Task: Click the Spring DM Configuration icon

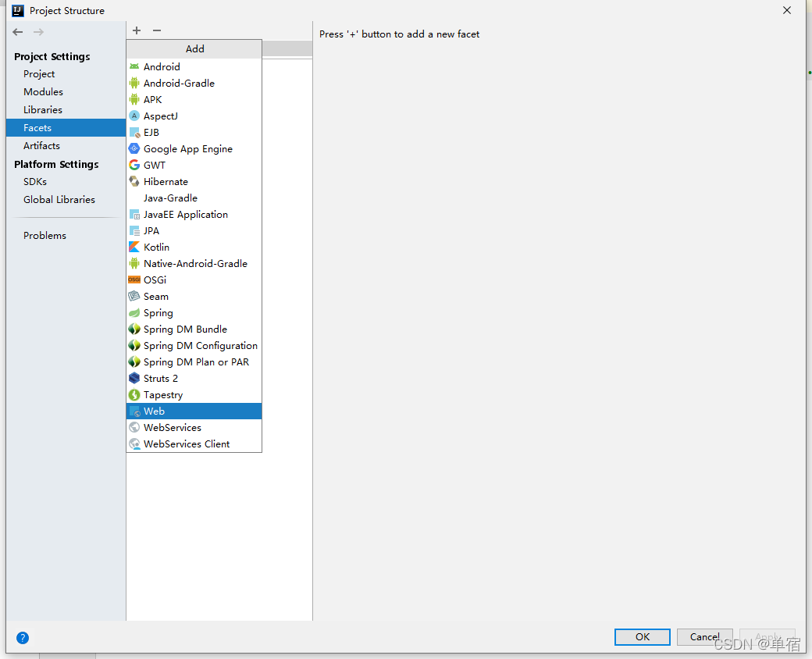Action: [x=134, y=345]
